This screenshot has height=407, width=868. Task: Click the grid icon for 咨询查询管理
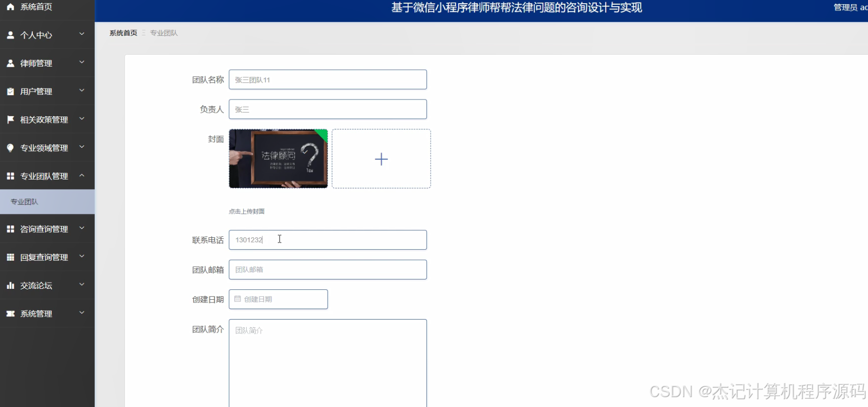click(x=10, y=229)
